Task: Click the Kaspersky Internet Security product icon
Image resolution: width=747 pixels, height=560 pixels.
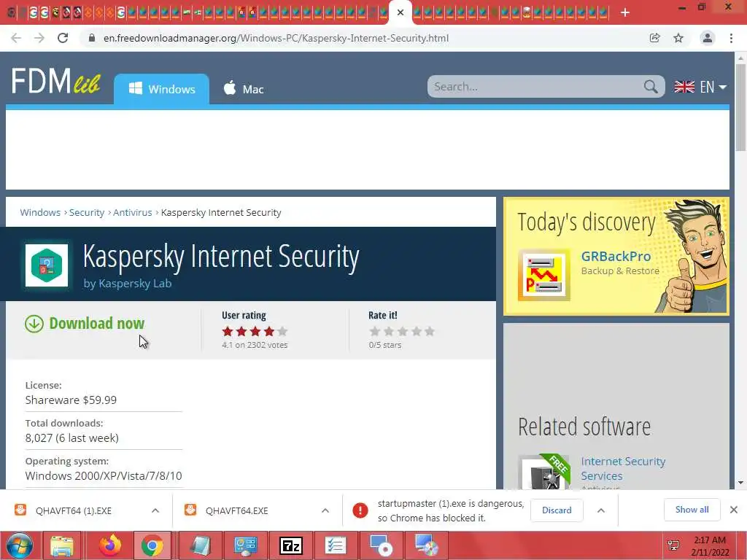Action: pos(47,265)
